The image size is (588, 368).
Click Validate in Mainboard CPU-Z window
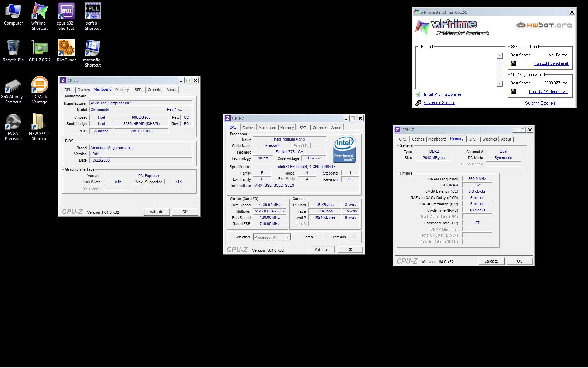pyautogui.click(x=156, y=212)
